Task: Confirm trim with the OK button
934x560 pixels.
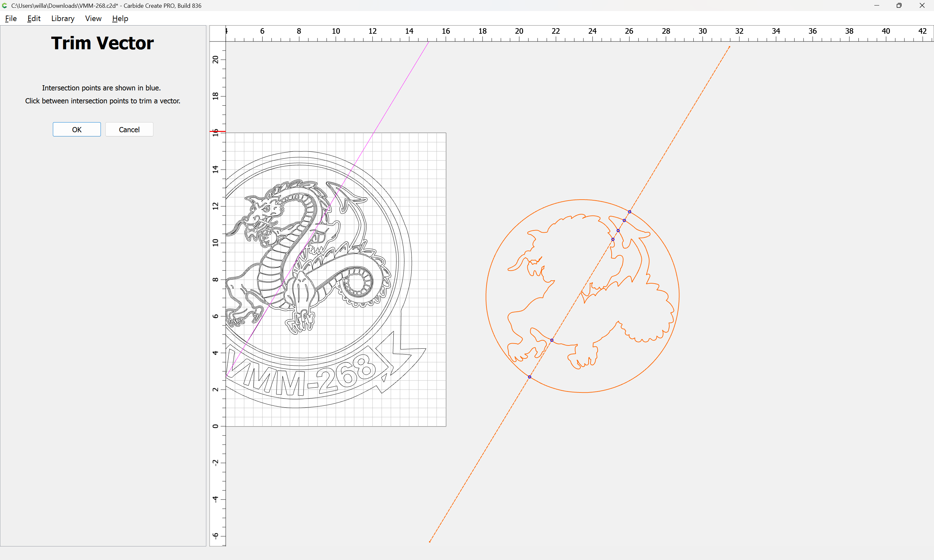Action: point(77,129)
